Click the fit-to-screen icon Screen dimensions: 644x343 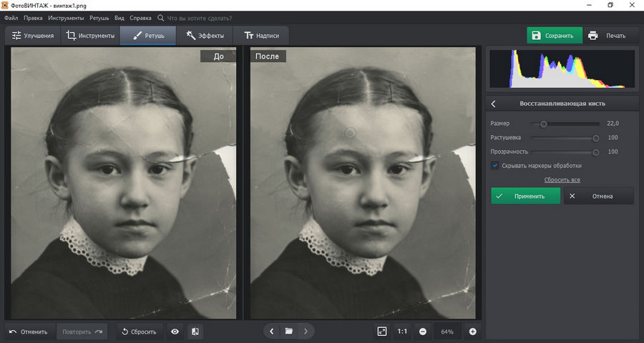pyautogui.click(x=382, y=332)
